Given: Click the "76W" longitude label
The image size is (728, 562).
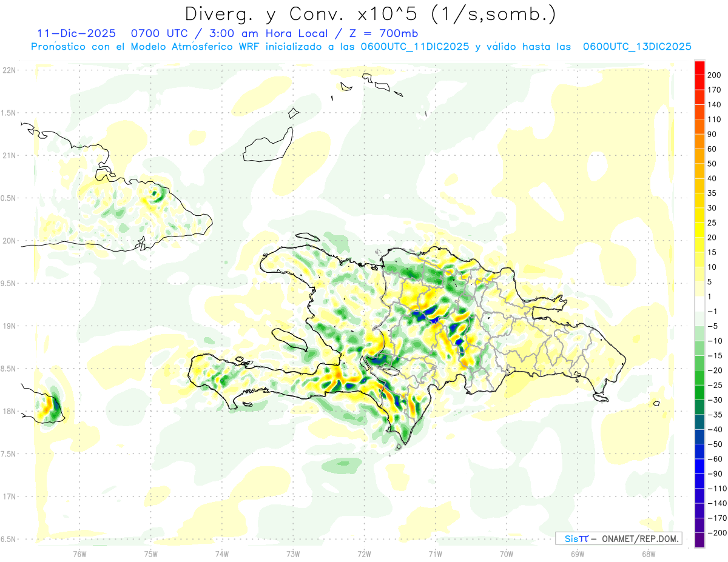Looking at the screenshot, I should pos(79,554).
